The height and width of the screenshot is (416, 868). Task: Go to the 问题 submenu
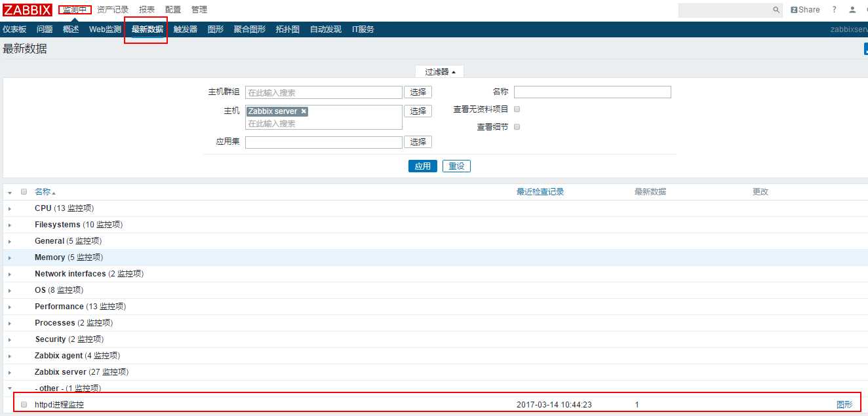click(x=45, y=29)
